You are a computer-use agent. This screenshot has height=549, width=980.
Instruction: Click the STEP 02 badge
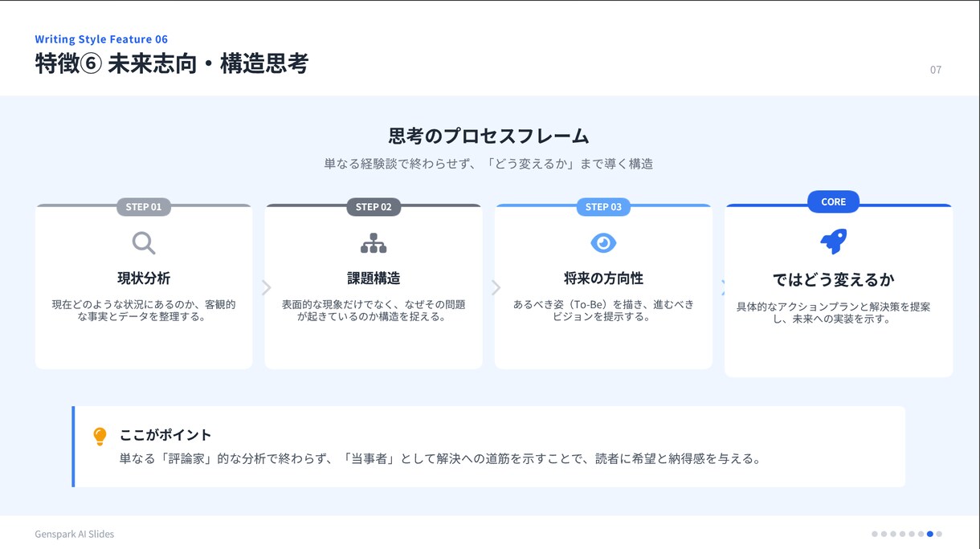[x=374, y=206]
